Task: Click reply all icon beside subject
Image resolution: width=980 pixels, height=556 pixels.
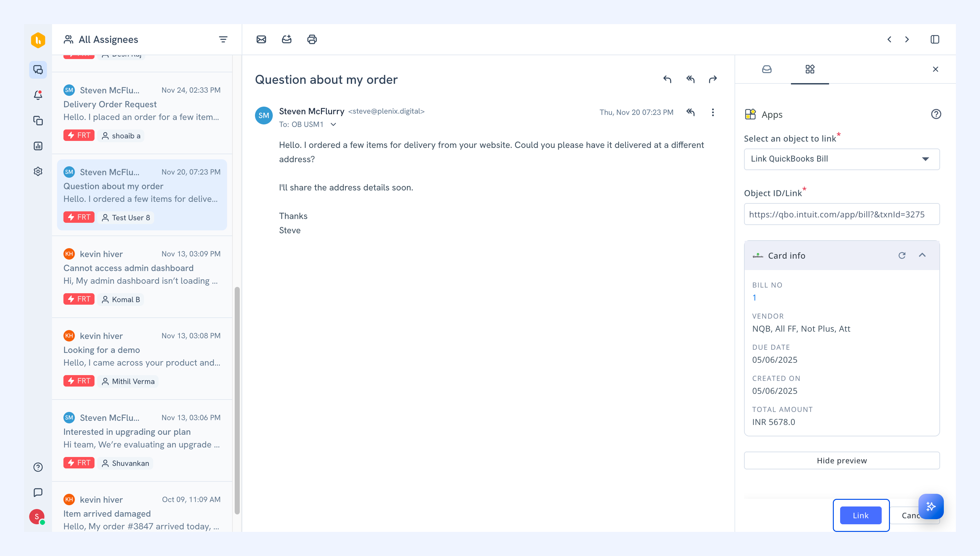Action: 690,79
